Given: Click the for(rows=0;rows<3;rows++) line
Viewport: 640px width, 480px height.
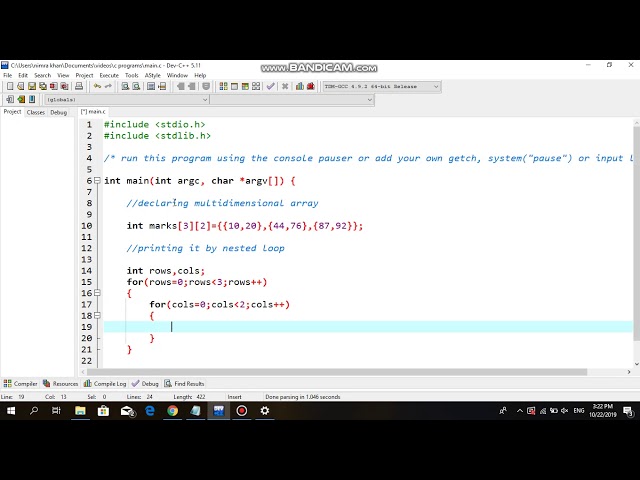Looking at the screenshot, I should 197,282.
